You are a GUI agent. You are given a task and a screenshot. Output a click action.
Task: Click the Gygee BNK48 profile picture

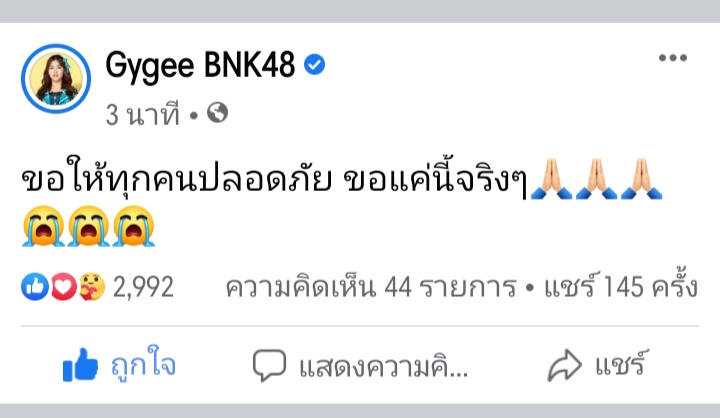coord(56,79)
